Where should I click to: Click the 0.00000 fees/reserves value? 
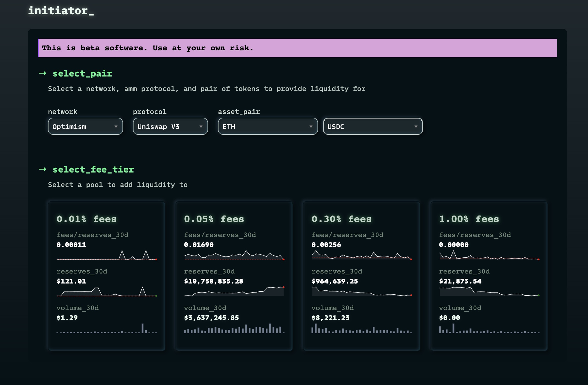454,245
